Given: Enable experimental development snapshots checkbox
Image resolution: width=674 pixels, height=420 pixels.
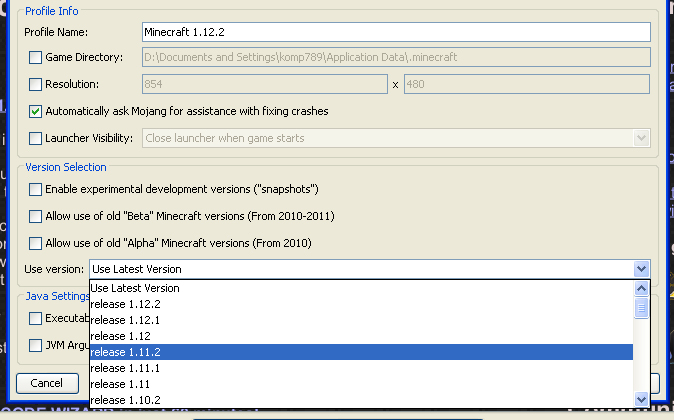Looking at the screenshot, I should [x=35, y=189].
